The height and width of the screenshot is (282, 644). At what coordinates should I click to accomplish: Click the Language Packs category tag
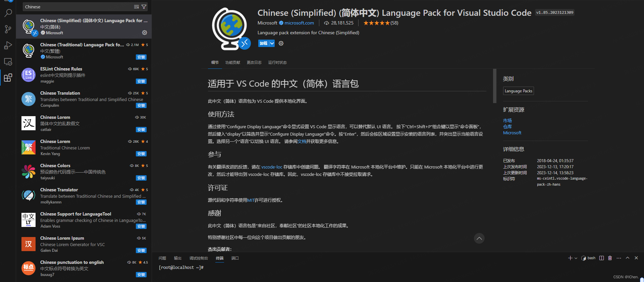(519, 91)
